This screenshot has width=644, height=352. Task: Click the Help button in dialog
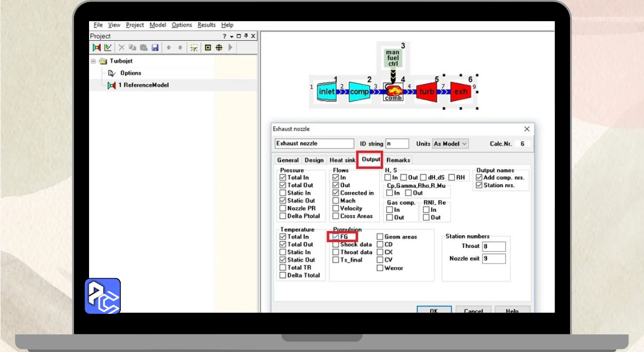[512, 310]
